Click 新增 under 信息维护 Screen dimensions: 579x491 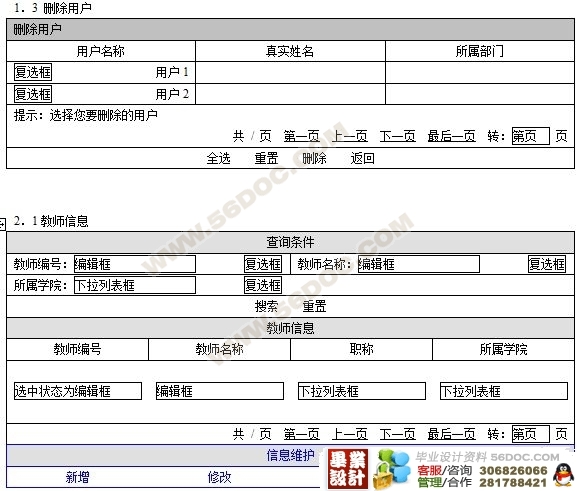78,477
